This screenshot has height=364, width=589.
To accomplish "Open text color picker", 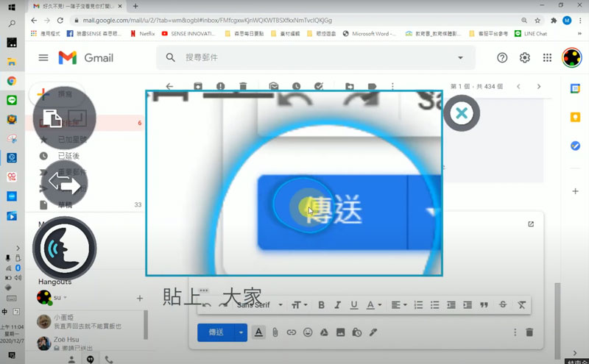I will [373, 304].
